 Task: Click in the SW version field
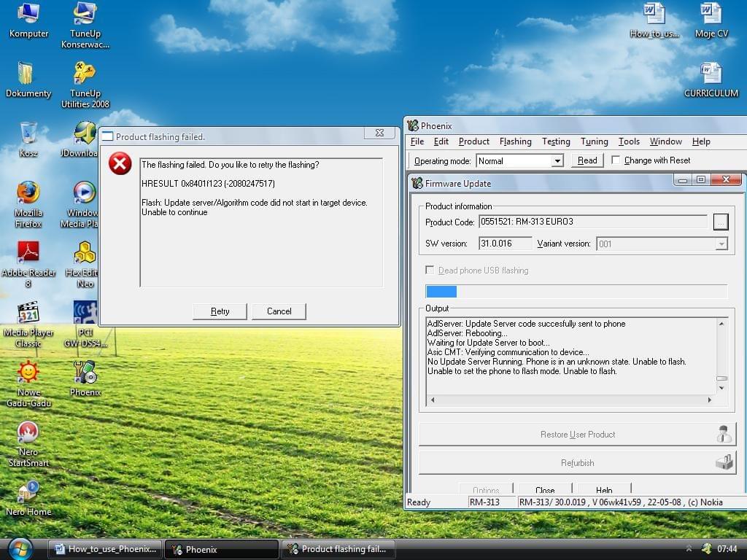click(505, 244)
